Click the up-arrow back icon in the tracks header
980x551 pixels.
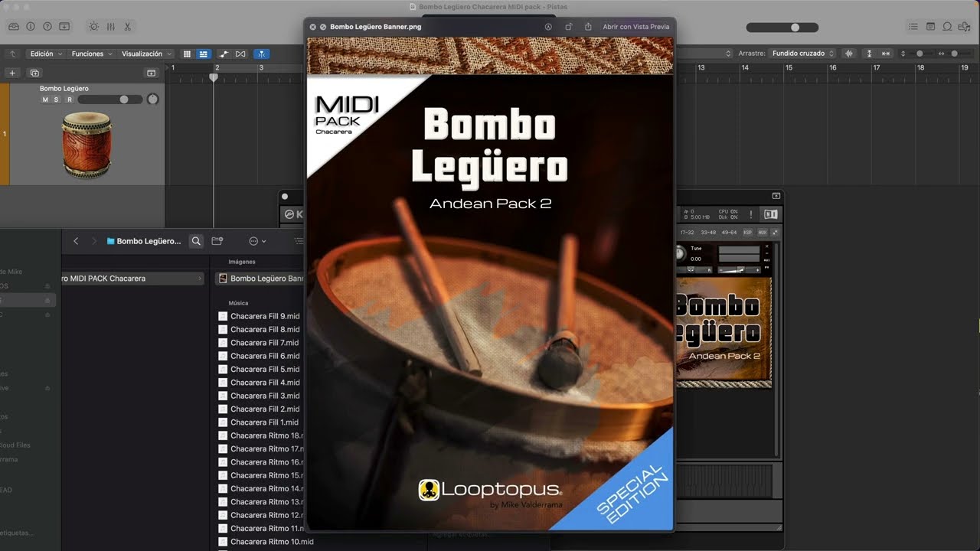[12, 54]
